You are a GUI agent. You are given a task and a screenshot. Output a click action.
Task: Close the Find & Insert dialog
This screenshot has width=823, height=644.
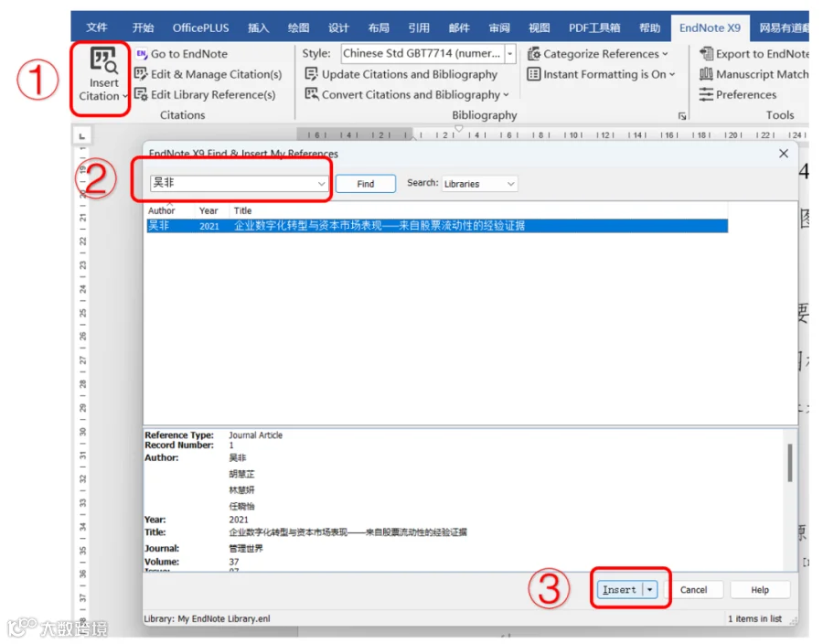[784, 154]
